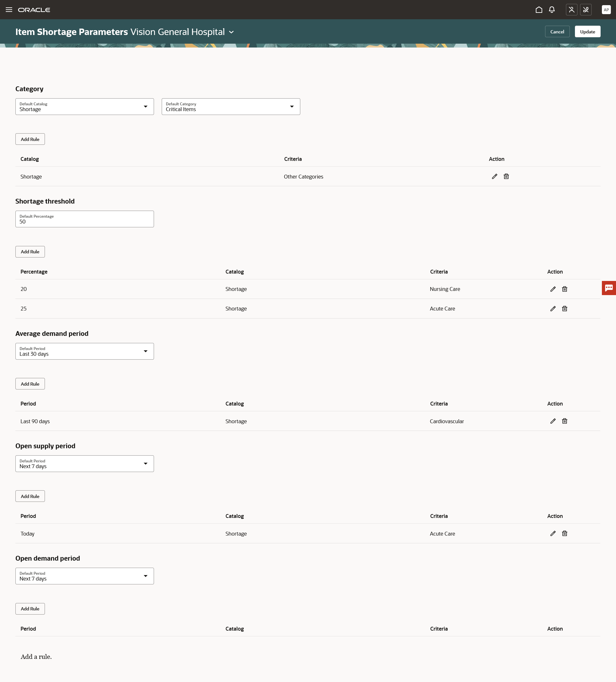Image resolution: width=616 pixels, height=682 pixels.
Task: Go to the home page icon
Action: pyautogui.click(x=539, y=10)
